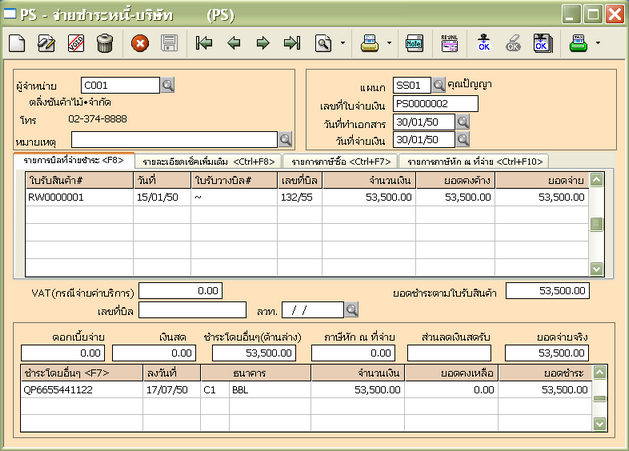Screen dimensions: 629x451
Task: Jump to the last record
Action: tap(292, 43)
